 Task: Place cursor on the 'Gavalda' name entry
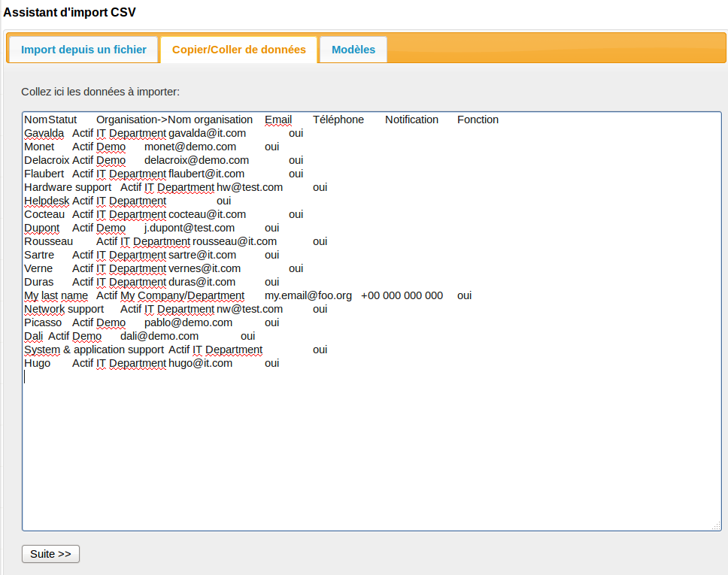click(x=44, y=134)
